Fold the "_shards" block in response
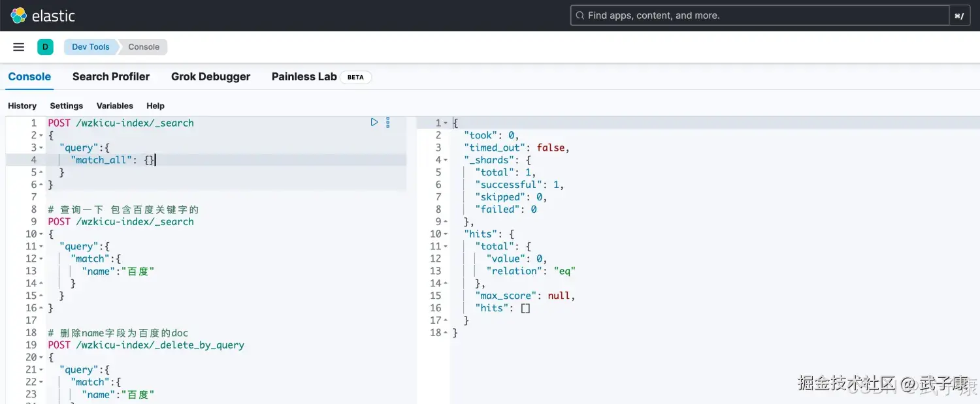Image resolution: width=980 pixels, height=404 pixels. tap(446, 161)
